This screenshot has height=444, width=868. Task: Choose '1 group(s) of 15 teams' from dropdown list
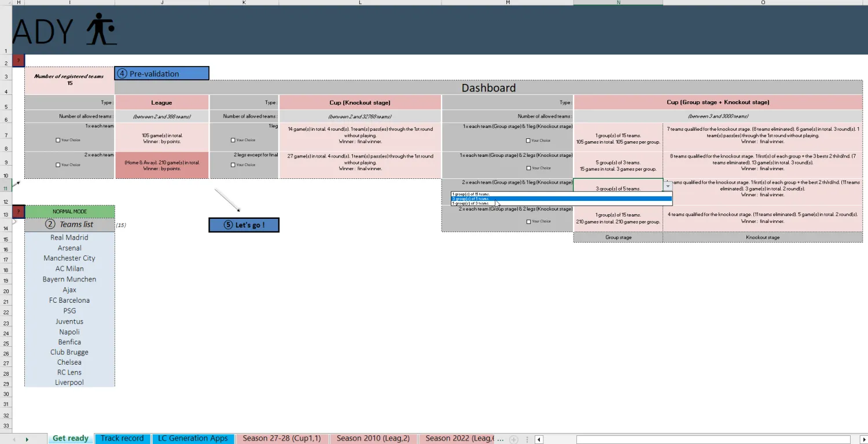click(x=561, y=194)
